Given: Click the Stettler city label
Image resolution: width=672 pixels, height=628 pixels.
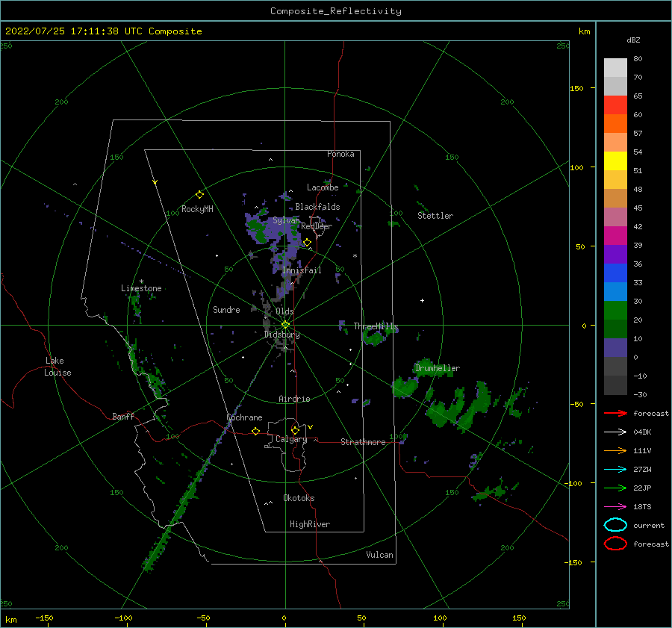Looking at the screenshot, I should click(x=435, y=216).
